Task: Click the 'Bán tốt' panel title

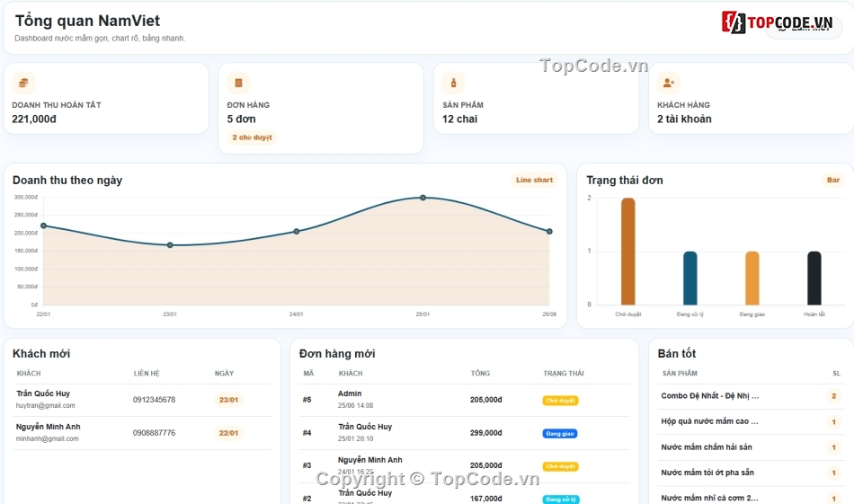Action: tap(677, 354)
